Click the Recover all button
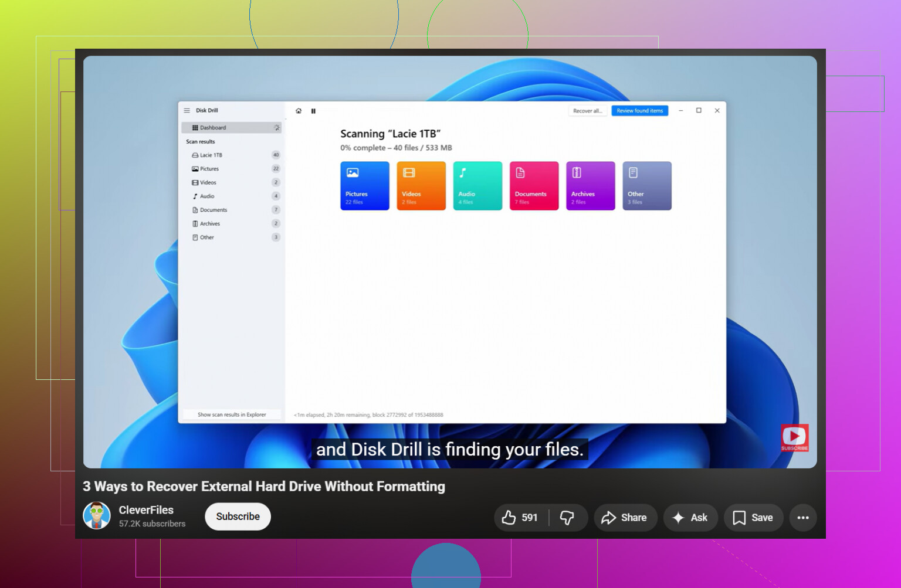The image size is (901, 588). pos(587,111)
